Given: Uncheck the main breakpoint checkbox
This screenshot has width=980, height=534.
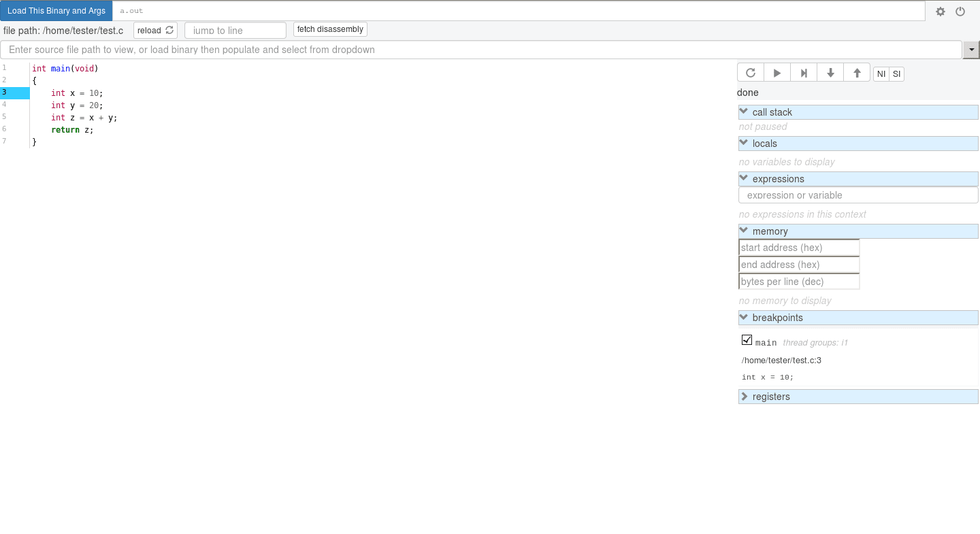Looking at the screenshot, I should [x=747, y=340].
